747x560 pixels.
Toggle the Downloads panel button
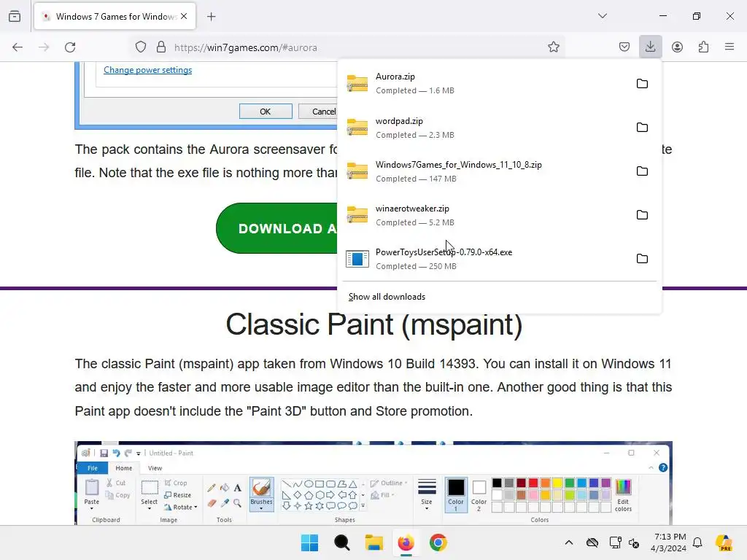tap(650, 47)
